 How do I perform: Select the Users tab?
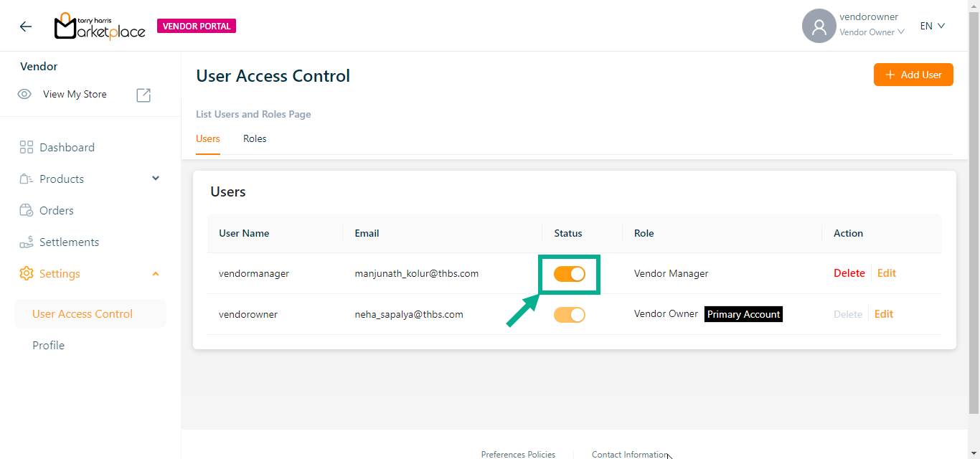(x=208, y=138)
